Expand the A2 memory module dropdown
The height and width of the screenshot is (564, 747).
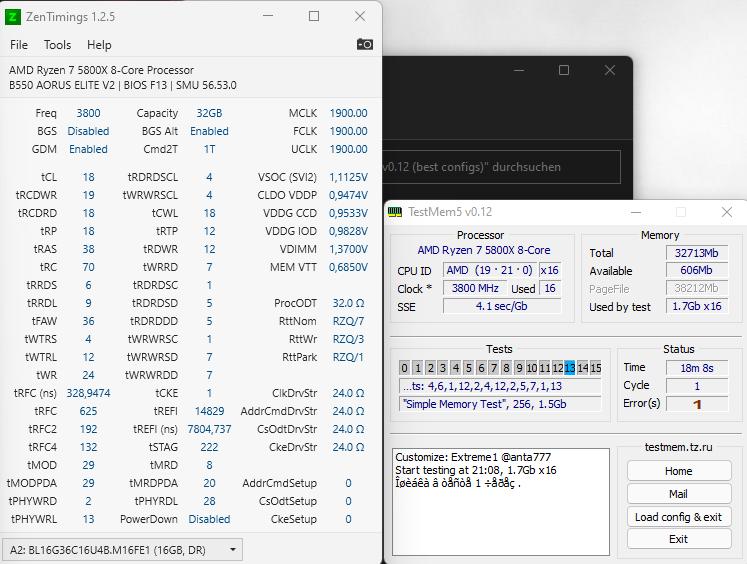(122, 550)
